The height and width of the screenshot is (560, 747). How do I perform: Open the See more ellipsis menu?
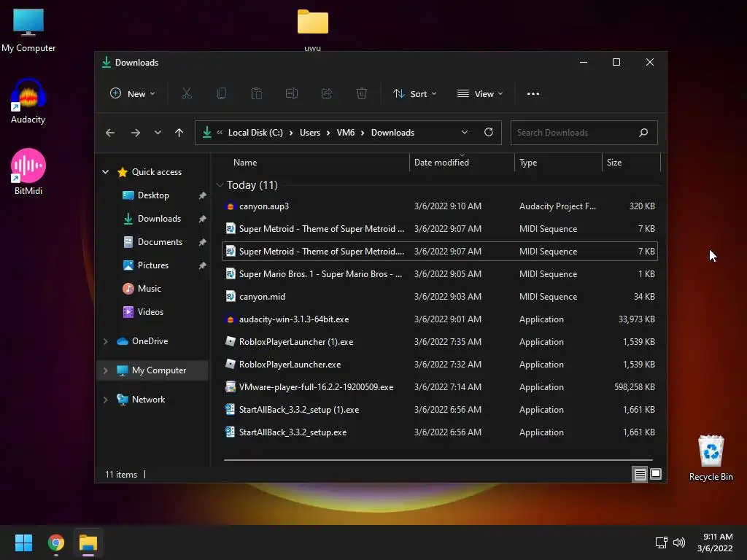533,94
